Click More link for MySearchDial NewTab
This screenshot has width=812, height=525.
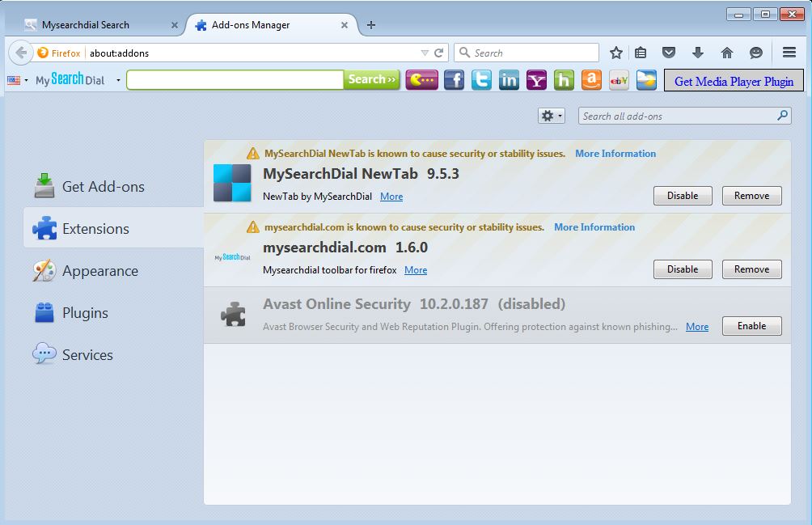pos(391,197)
